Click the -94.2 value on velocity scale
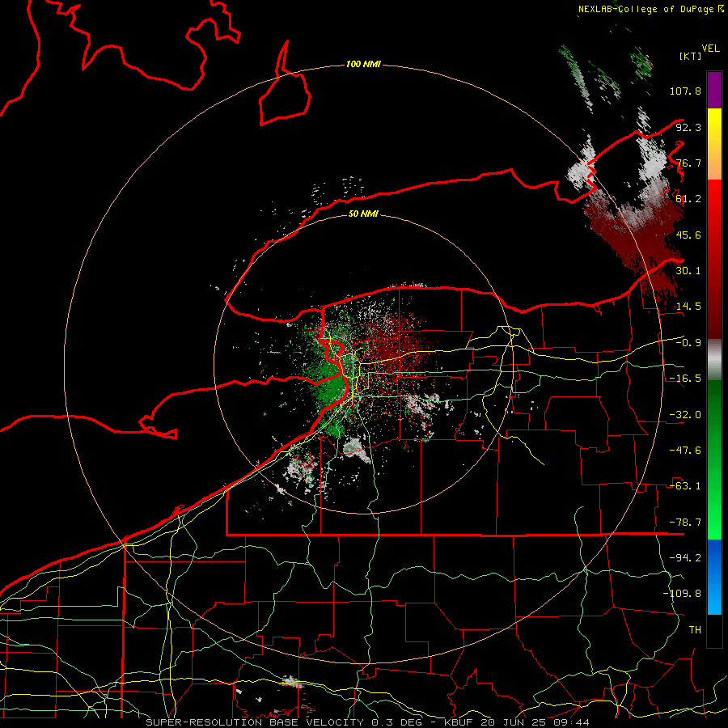728x728 pixels. pyautogui.click(x=685, y=558)
